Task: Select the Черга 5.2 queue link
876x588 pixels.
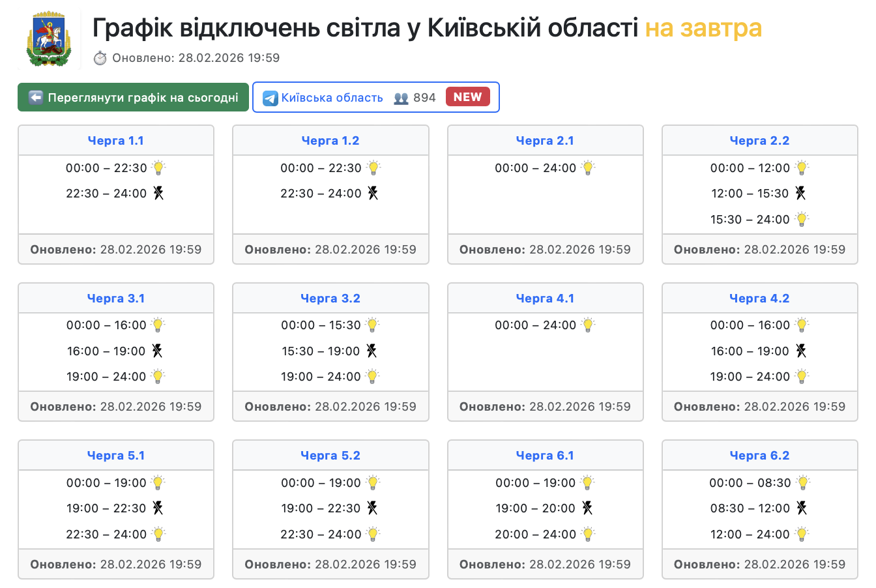Action: click(x=330, y=456)
